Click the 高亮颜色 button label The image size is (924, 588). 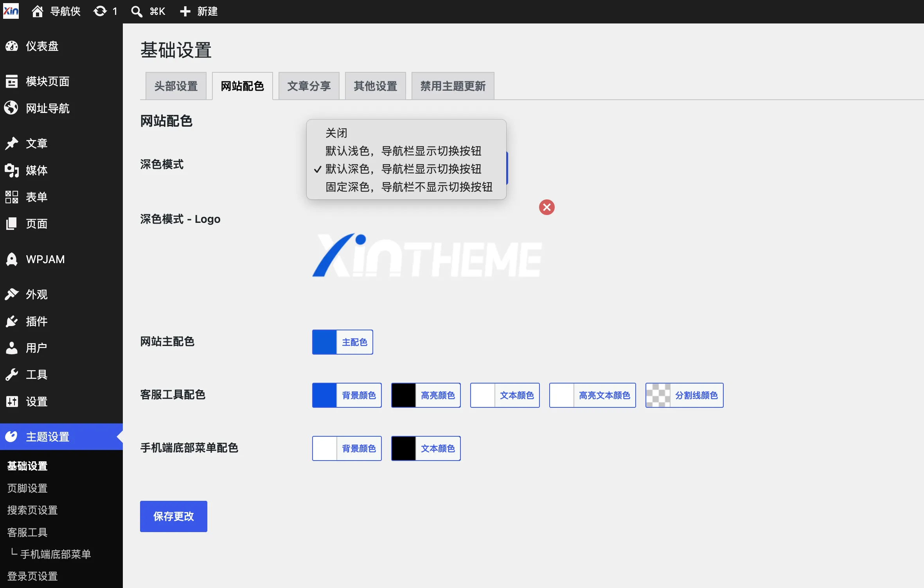[438, 395]
